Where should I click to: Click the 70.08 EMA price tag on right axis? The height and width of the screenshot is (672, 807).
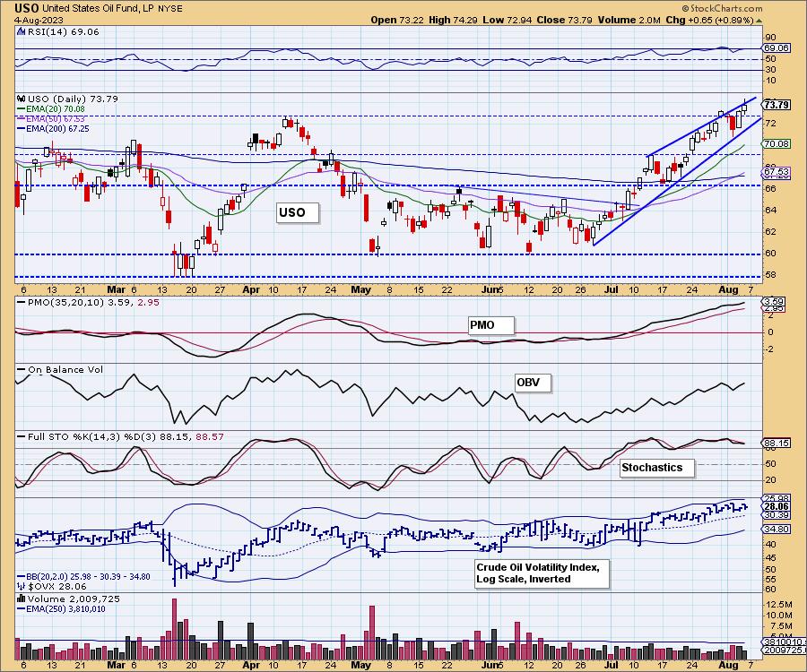click(x=777, y=144)
